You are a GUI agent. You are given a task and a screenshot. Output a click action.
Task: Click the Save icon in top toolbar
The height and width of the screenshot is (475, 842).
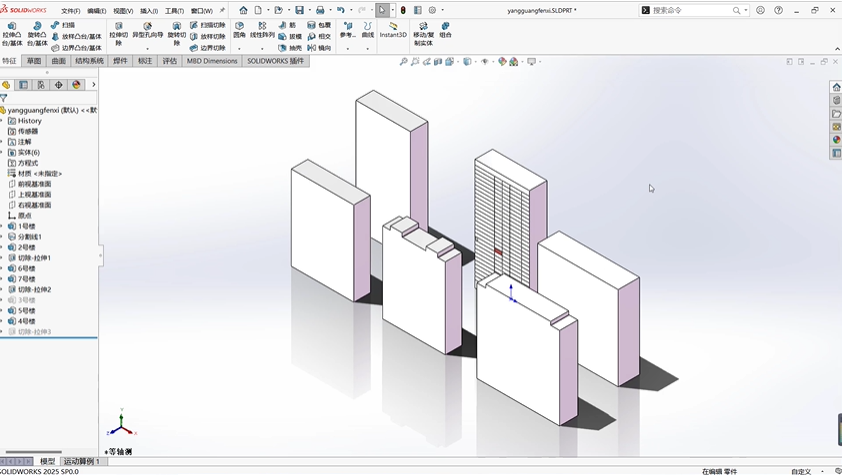click(x=299, y=10)
